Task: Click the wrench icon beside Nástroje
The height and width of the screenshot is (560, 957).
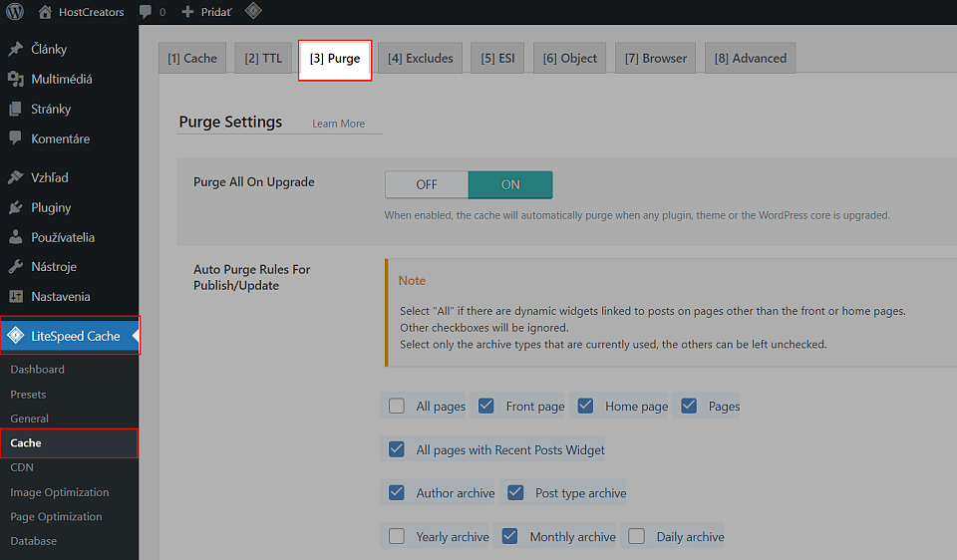Action: tap(16, 267)
